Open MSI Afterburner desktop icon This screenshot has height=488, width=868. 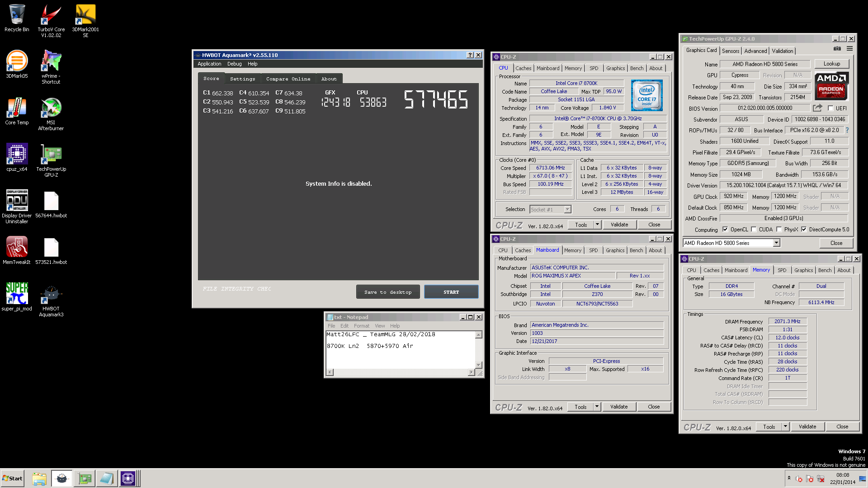[x=51, y=114]
